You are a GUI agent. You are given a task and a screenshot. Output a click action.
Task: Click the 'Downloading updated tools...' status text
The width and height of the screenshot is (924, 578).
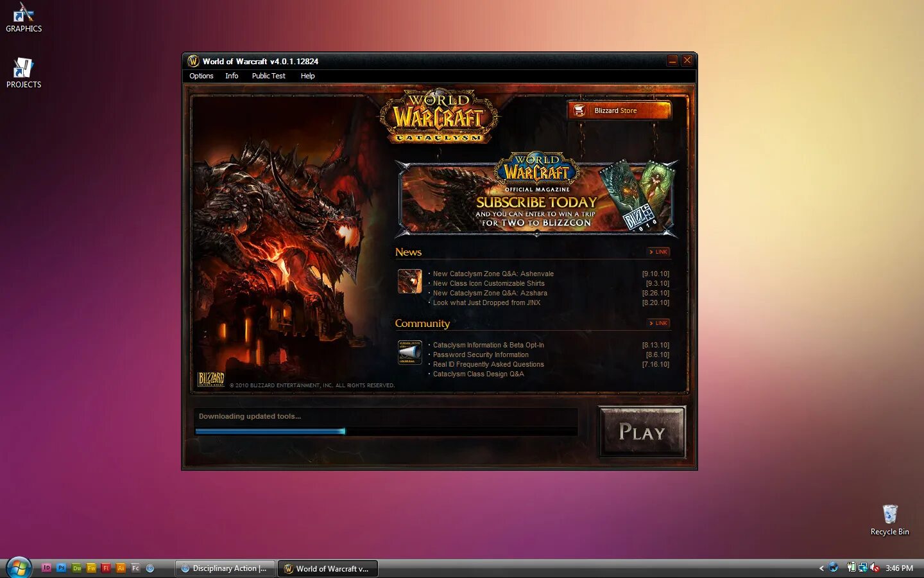click(x=250, y=416)
